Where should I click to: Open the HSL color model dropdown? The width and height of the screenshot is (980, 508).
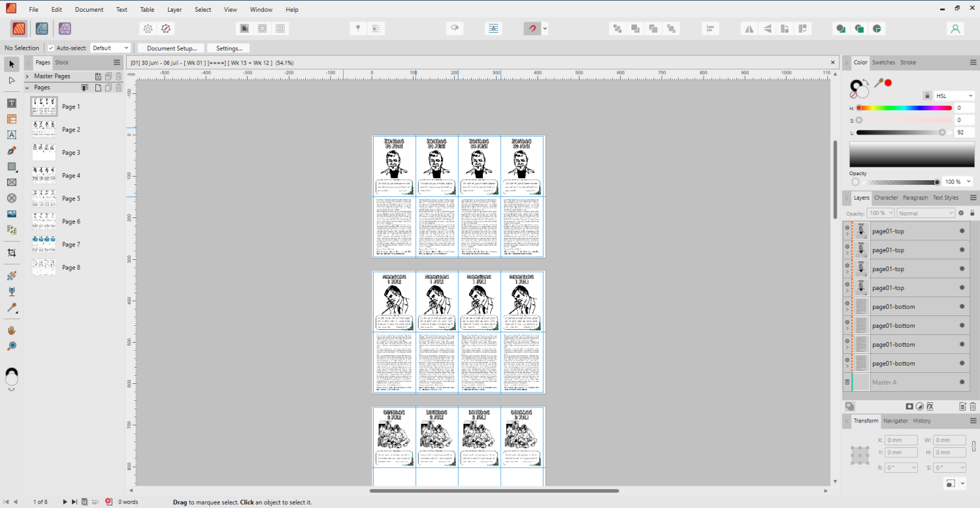click(x=954, y=95)
